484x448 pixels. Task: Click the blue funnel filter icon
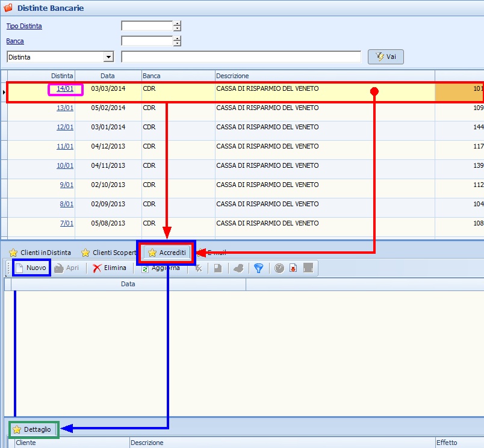(258, 268)
